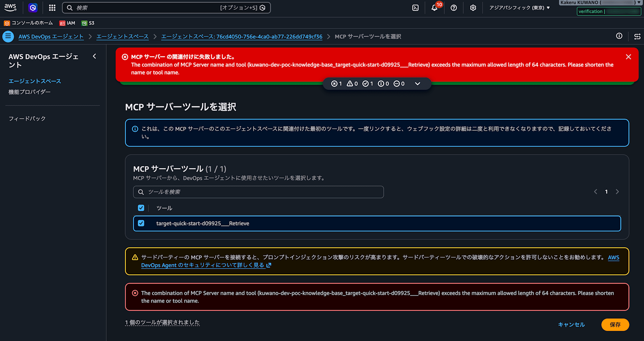This screenshot has width=644, height=341.
Task: Open the info panel icon
Action: click(x=619, y=36)
